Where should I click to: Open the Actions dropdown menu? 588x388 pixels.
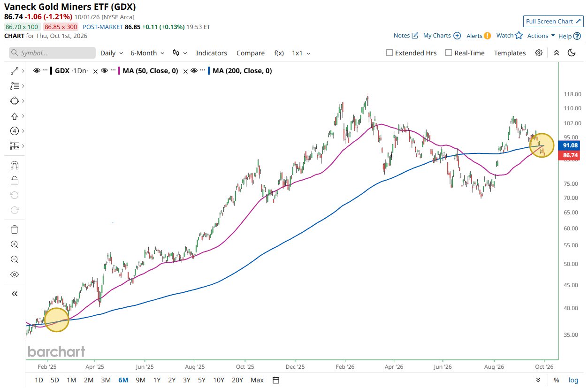pyautogui.click(x=541, y=36)
